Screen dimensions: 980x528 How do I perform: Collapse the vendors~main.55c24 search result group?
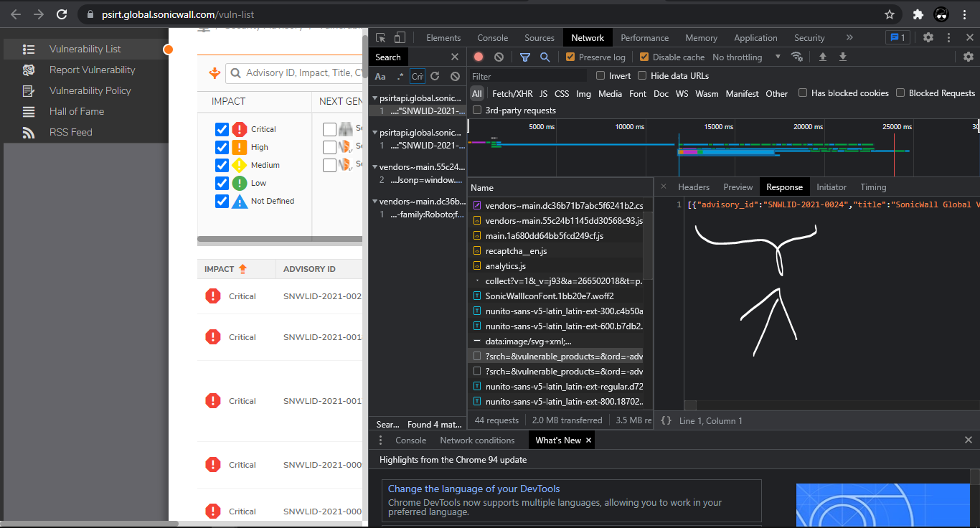pos(374,167)
